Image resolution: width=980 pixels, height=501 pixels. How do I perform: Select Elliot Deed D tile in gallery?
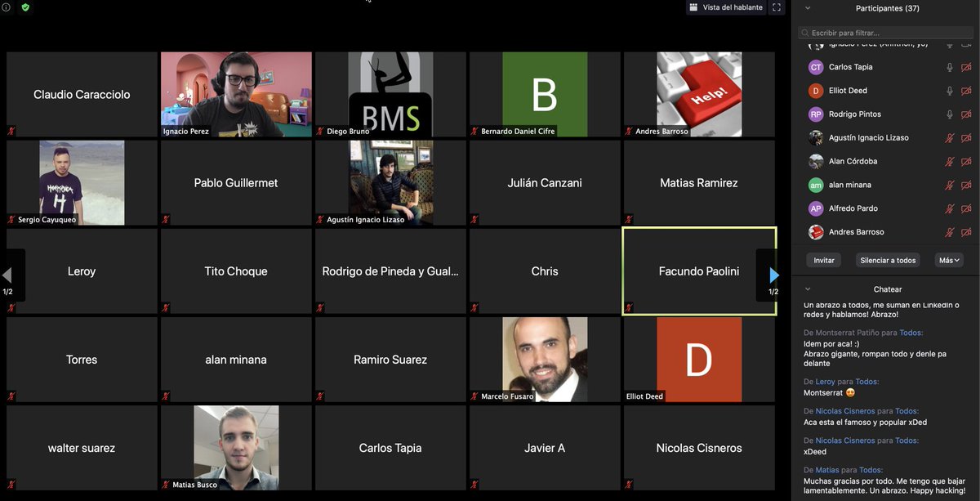point(699,360)
